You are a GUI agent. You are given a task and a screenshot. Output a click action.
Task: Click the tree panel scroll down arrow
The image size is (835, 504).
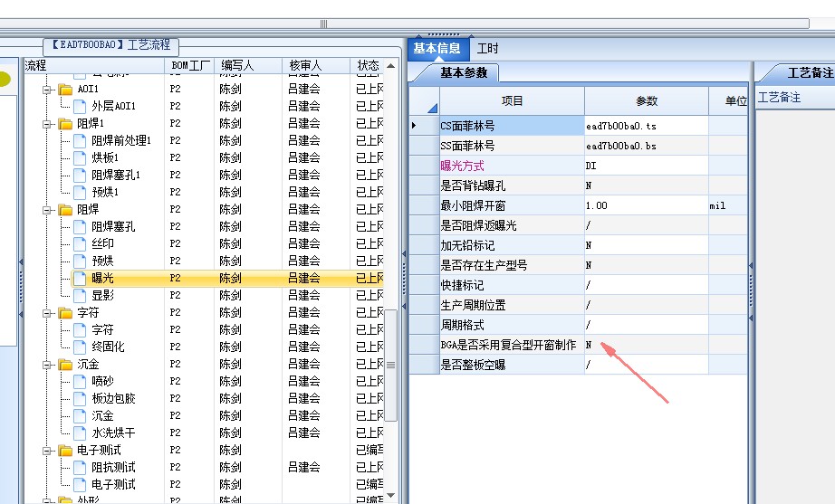point(391,496)
